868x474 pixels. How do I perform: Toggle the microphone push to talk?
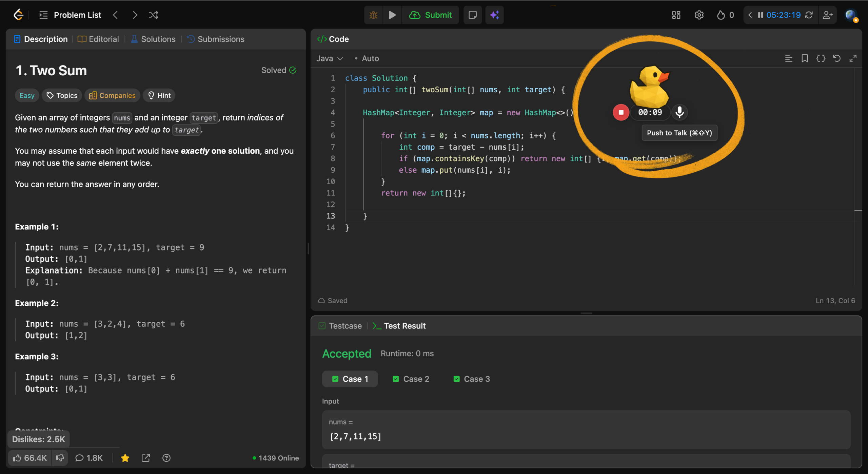[x=679, y=112]
